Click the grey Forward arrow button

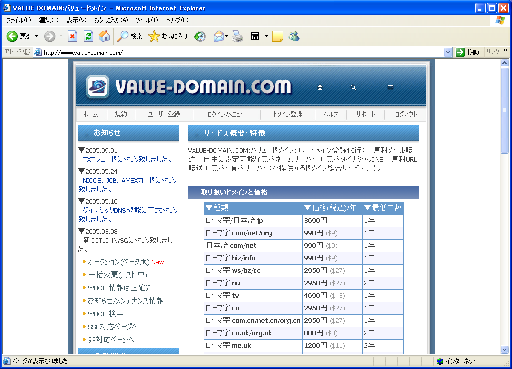click(x=50, y=36)
